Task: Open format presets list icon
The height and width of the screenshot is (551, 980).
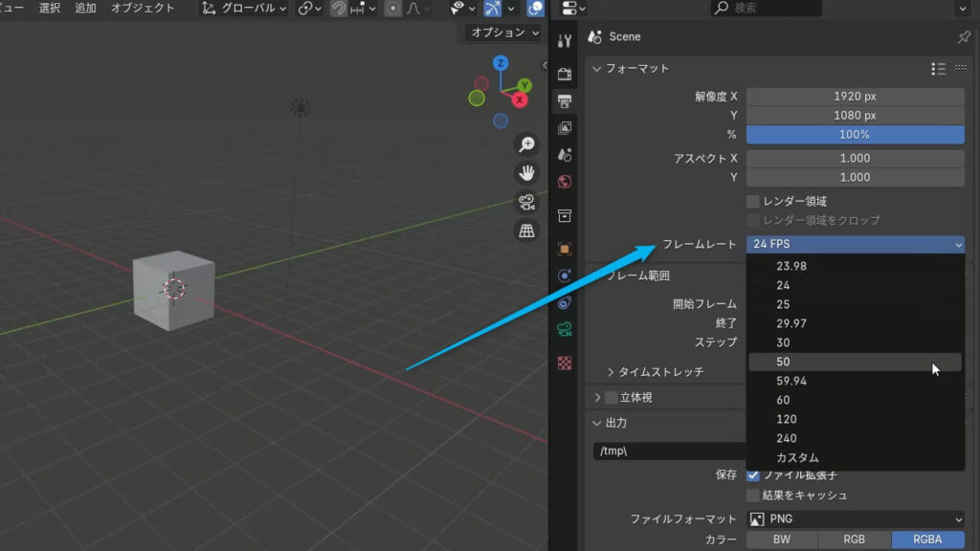Action: 938,69
